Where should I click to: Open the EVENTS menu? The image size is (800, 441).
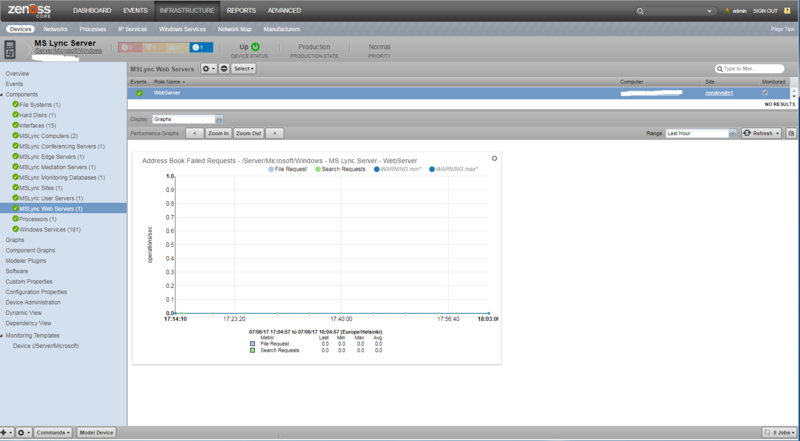135,11
